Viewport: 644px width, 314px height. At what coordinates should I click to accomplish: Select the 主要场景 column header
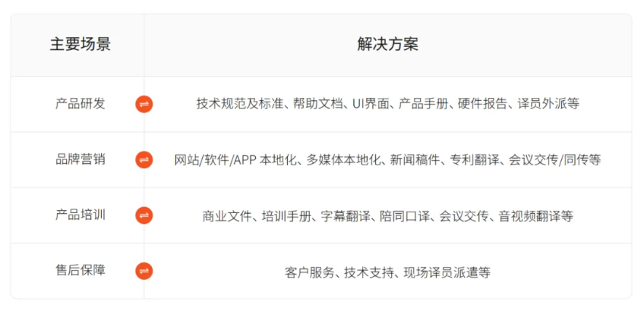[x=80, y=45]
